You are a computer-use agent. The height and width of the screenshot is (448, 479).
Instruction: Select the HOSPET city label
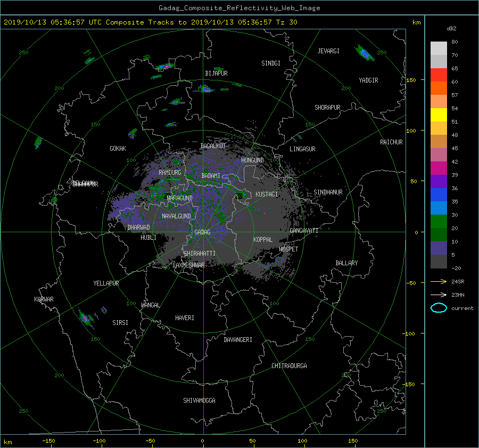coord(288,249)
